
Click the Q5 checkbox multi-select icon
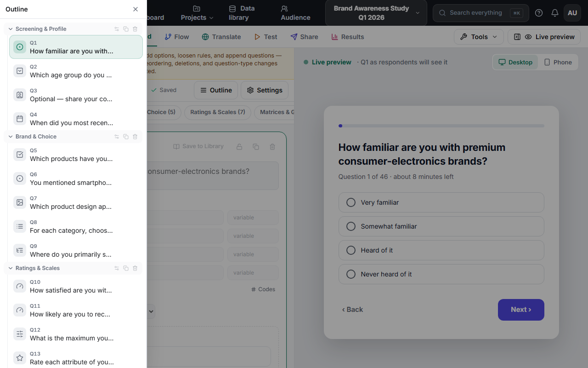tap(20, 155)
